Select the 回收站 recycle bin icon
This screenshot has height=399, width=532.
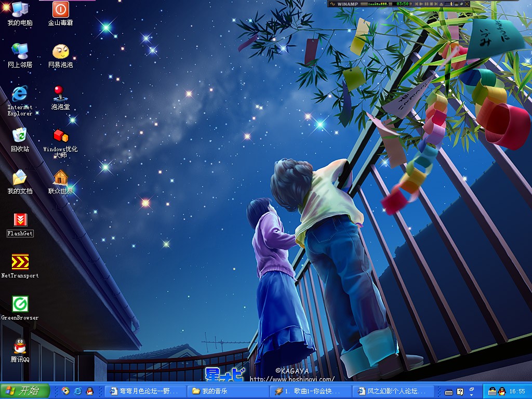pos(20,140)
